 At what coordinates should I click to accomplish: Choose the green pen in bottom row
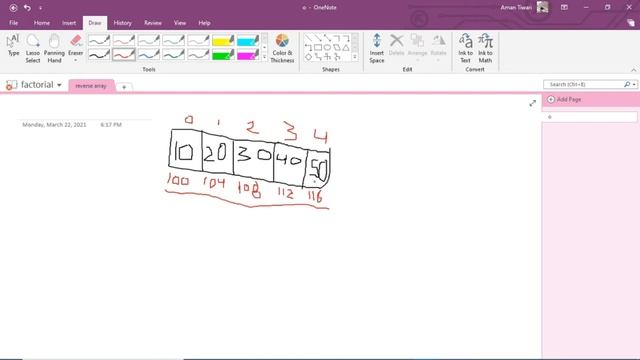(x=173, y=54)
